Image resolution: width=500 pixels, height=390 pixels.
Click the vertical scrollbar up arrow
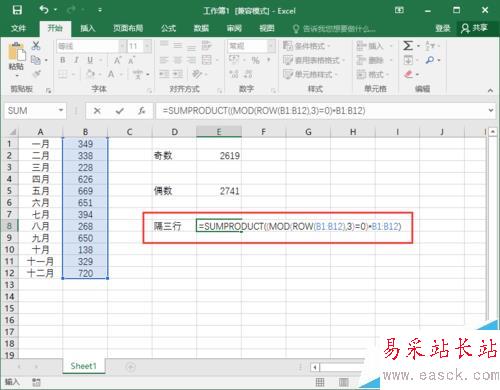pos(492,132)
